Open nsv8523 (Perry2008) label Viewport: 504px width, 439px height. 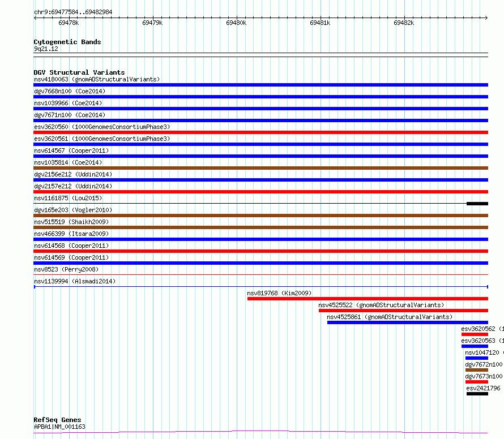(66, 269)
